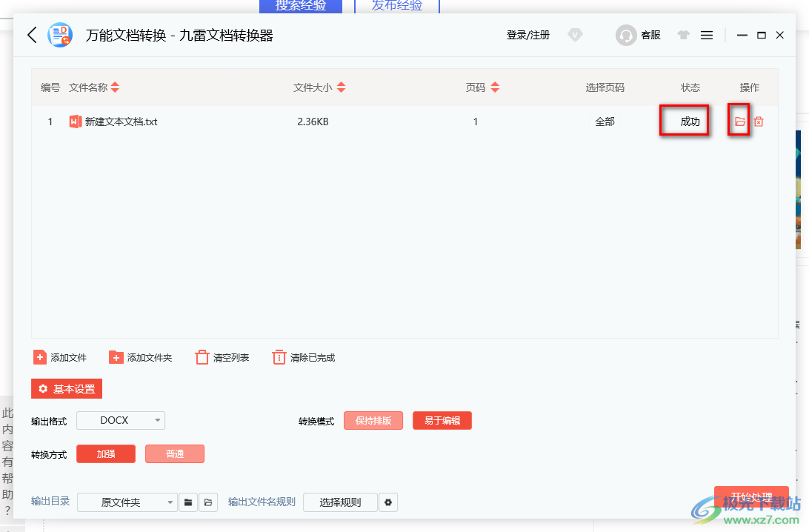Click 登录/注册 link
This screenshot has height=532, width=809.
pos(528,35)
